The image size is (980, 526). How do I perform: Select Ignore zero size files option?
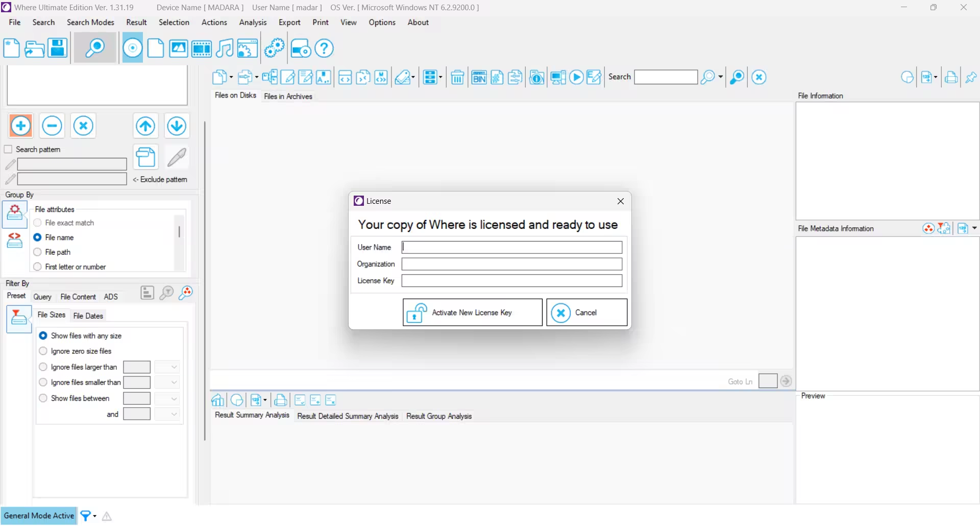pos(43,351)
